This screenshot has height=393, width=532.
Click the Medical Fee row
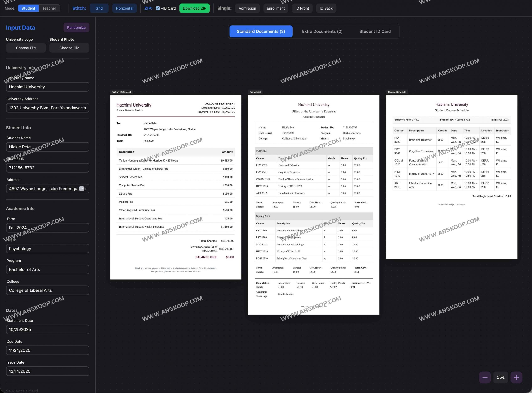[176, 202]
